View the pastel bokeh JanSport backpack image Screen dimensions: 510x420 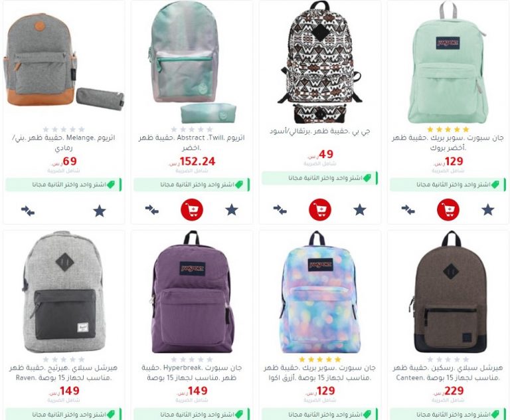[320, 292]
